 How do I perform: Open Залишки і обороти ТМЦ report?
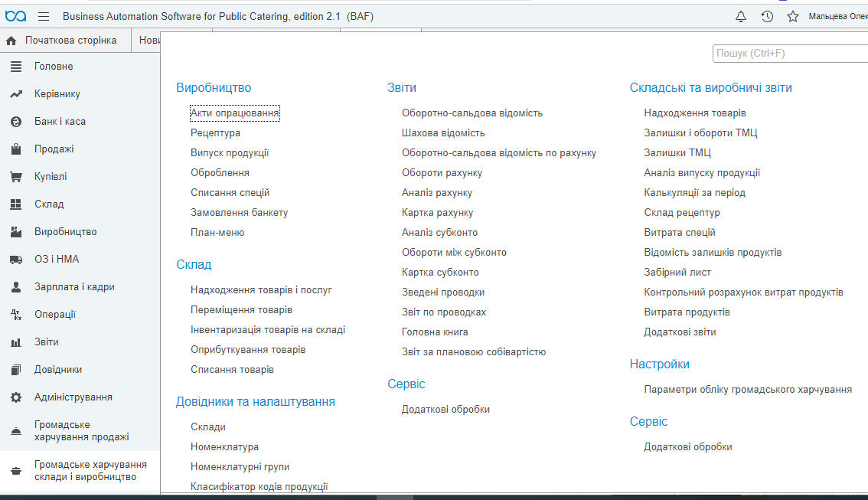701,133
